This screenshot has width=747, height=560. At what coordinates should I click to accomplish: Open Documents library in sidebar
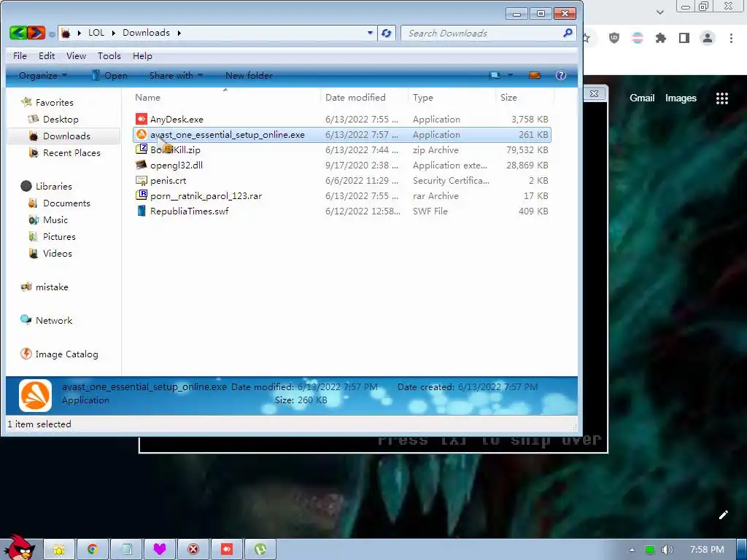(66, 203)
